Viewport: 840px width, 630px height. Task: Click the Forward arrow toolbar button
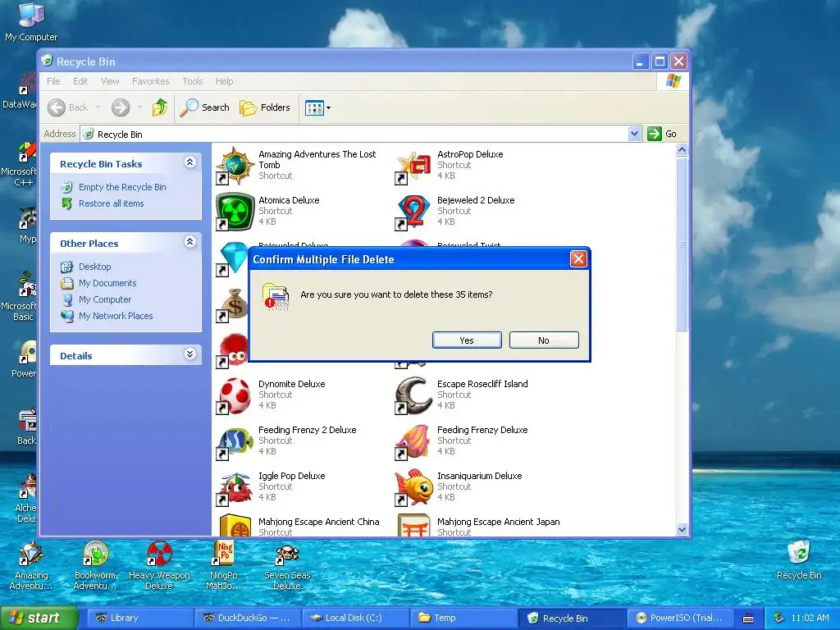[121, 107]
